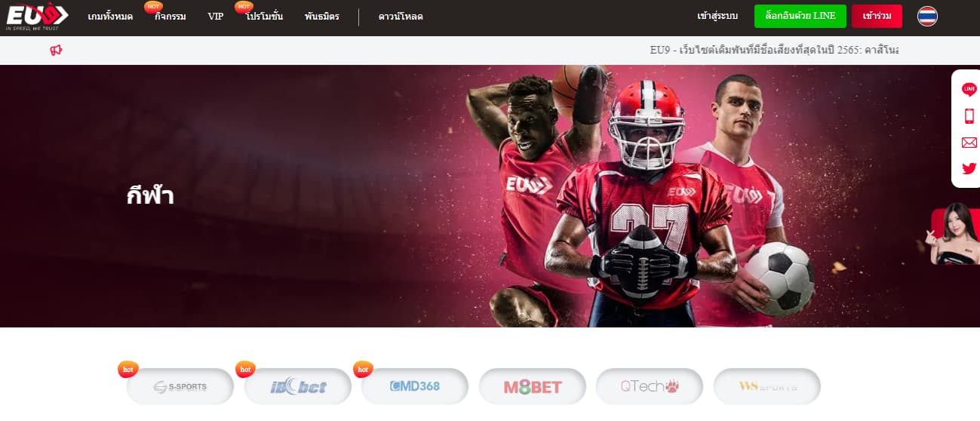Open the LINE contact icon in the sidebar
This screenshot has width=980, height=421.
coord(969,90)
